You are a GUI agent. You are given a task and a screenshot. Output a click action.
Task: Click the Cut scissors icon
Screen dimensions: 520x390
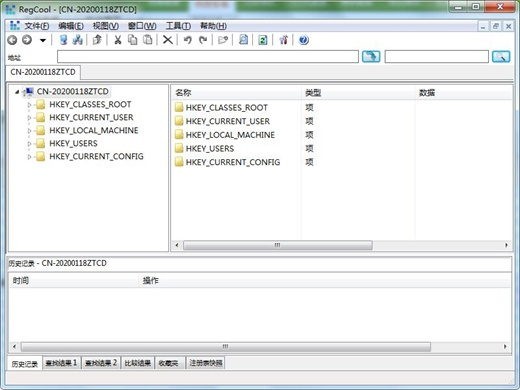[x=117, y=40]
